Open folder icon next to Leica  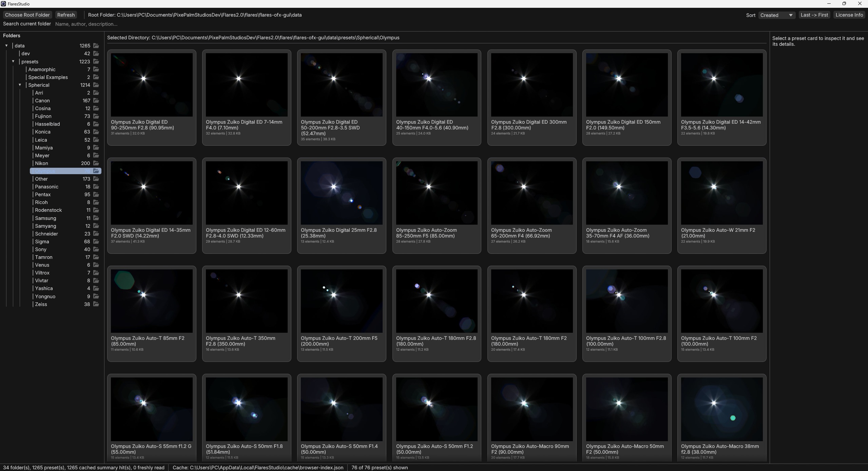point(96,140)
